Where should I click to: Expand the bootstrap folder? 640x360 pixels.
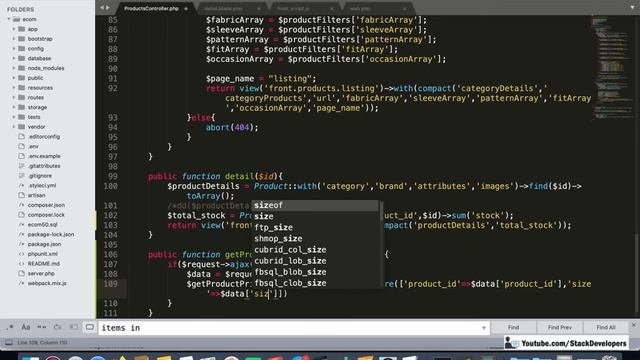tap(14, 39)
